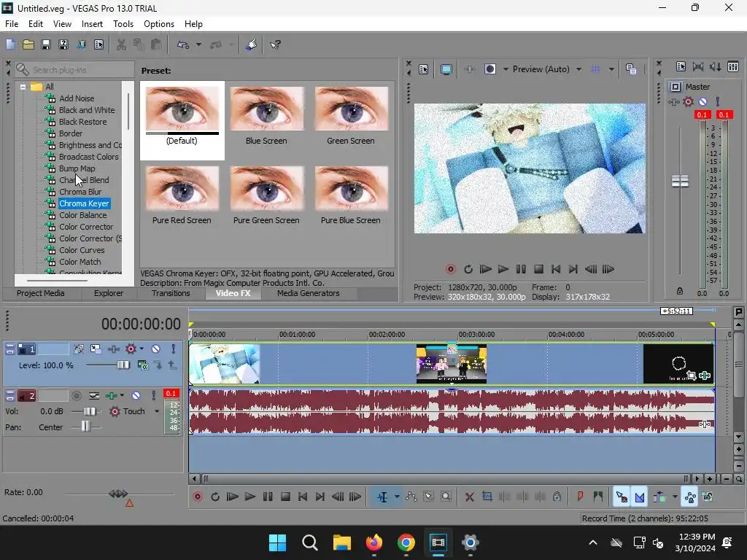This screenshot has height=560, width=747.
Task: Switch to the Transitions tab
Action: point(171,293)
